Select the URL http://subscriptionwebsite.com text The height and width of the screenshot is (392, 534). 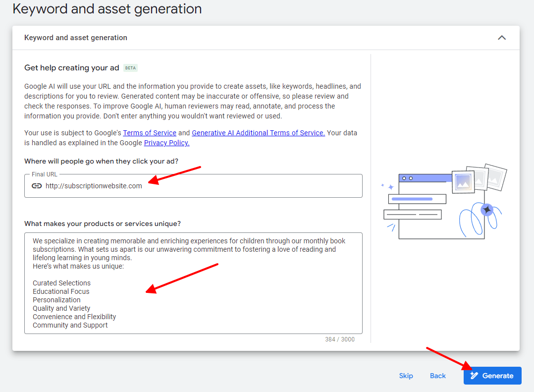coord(93,186)
